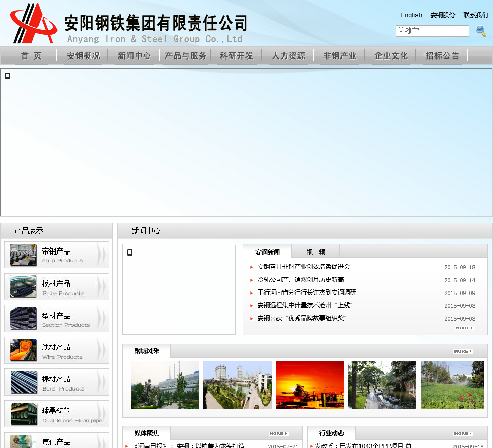Open news 安钢召开非钢产业创效增盈促进会
Viewport: 493px width, 448px height.
pos(304,267)
